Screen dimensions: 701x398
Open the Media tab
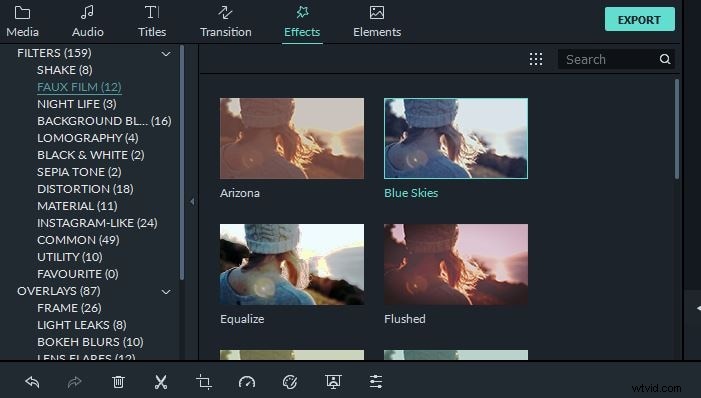22,22
